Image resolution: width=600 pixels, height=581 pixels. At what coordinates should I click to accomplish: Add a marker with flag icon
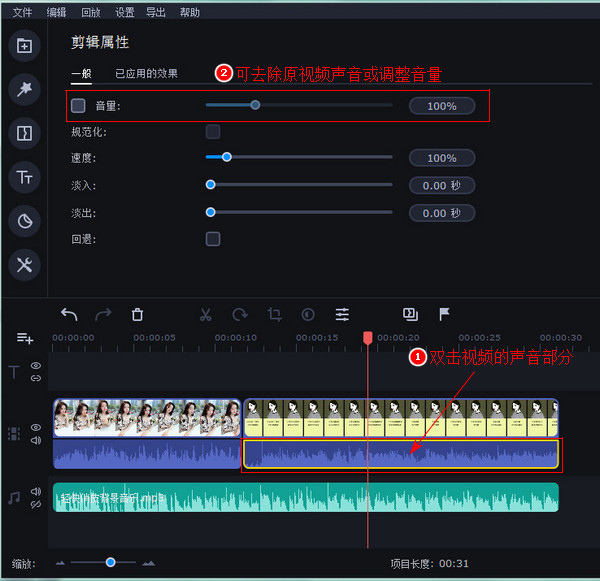tap(444, 315)
